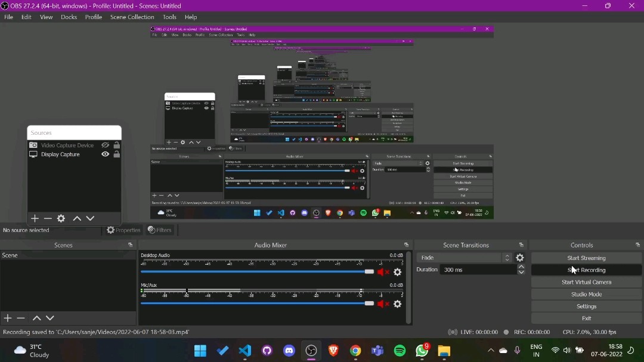Screen dimensions: 644x362
Task: Pop out the Audio Mixer dock
Action: (406, 245)
